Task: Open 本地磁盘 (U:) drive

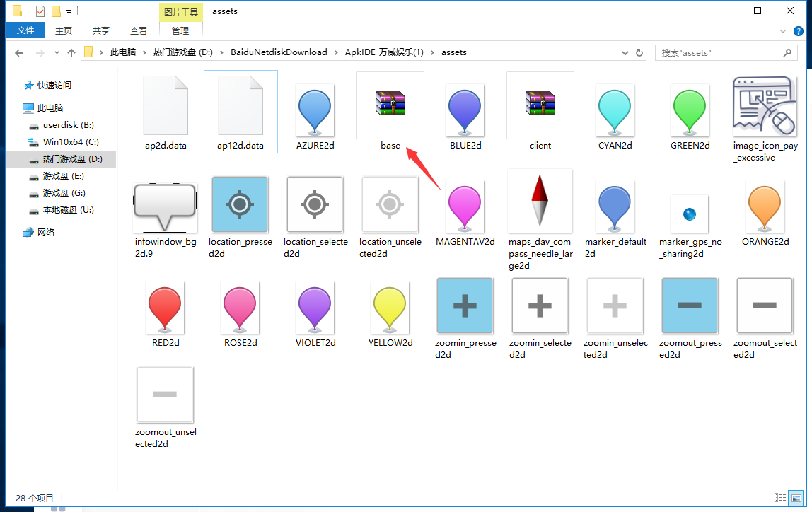Action: [x=69, y=209]
